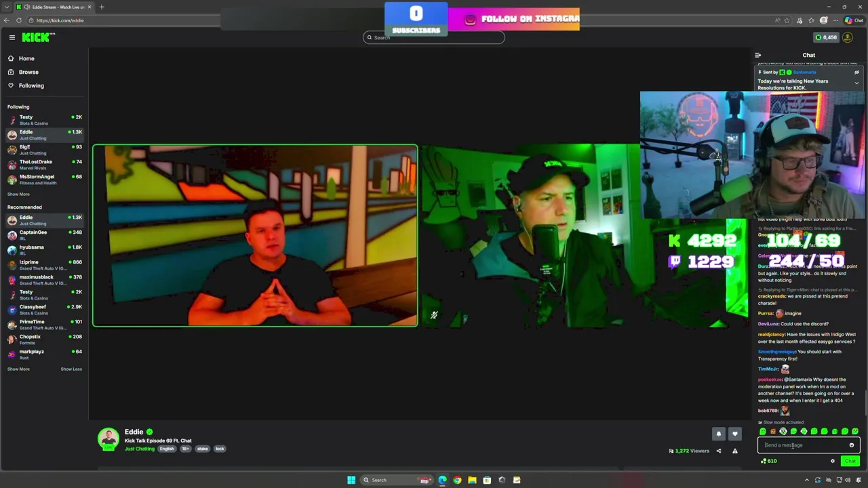Open the hamburger sidebar menu
Image resolution: width=868 pixels, height=488 pixels.
(x=12, y=37)
